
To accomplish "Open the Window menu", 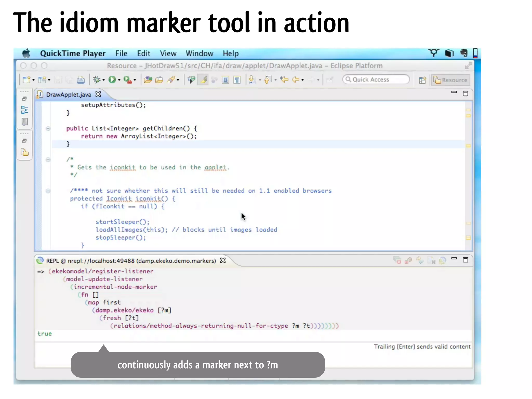I will pyautogui.click(x=199, y=54).
